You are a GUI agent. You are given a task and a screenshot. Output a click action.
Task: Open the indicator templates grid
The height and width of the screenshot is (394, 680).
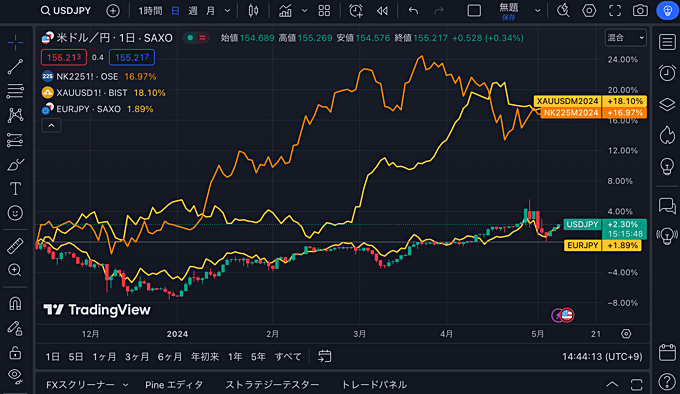point(324,11)
